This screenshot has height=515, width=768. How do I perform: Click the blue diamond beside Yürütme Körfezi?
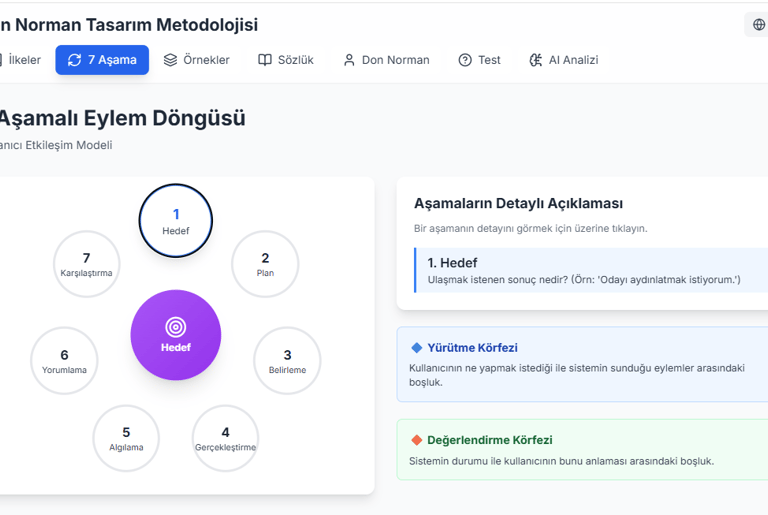point(417,348)
